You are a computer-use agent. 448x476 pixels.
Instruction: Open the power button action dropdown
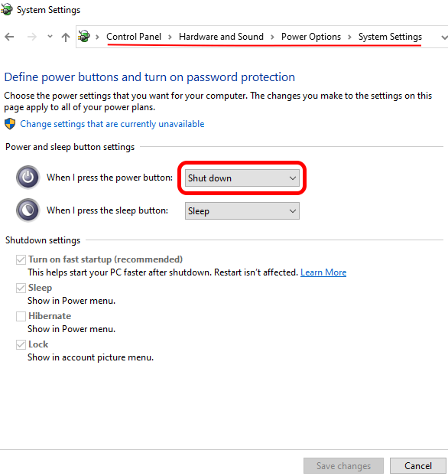(242, 178)
